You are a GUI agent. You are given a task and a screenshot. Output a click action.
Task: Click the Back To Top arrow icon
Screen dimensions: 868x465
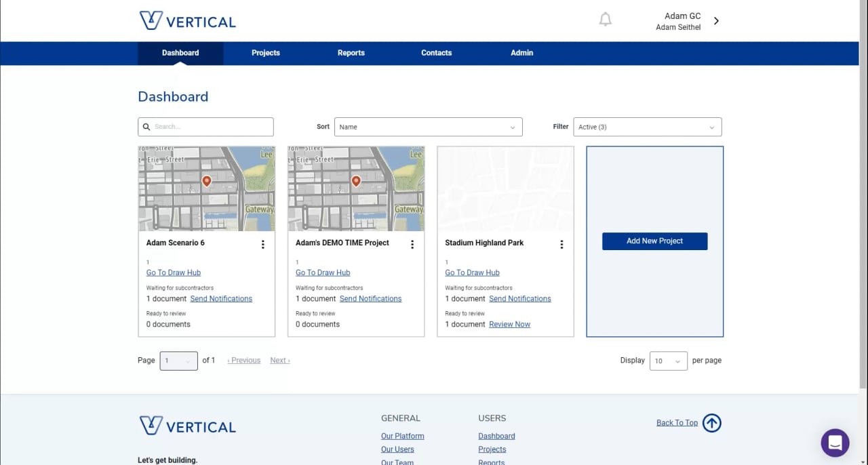click(x=711, y=423)
